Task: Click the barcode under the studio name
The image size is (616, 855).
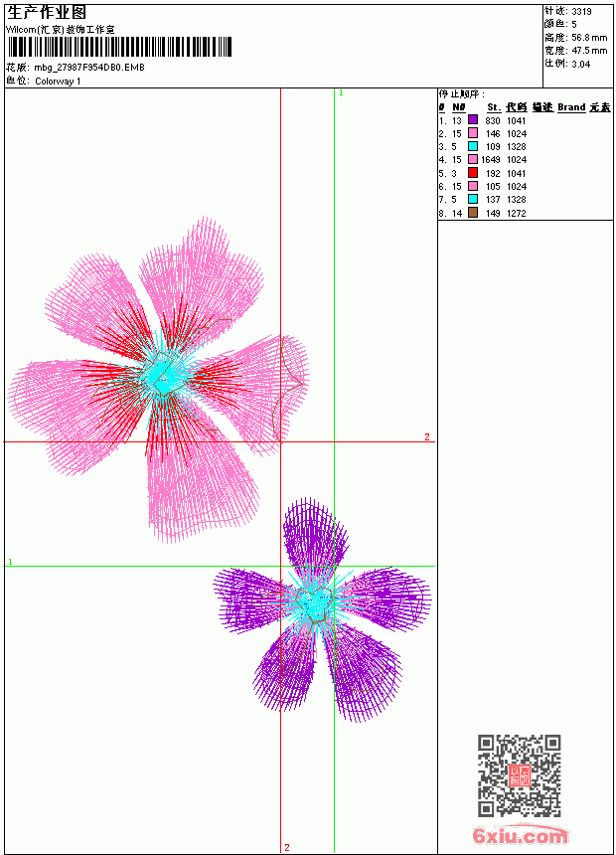Action: coord(119,47)
